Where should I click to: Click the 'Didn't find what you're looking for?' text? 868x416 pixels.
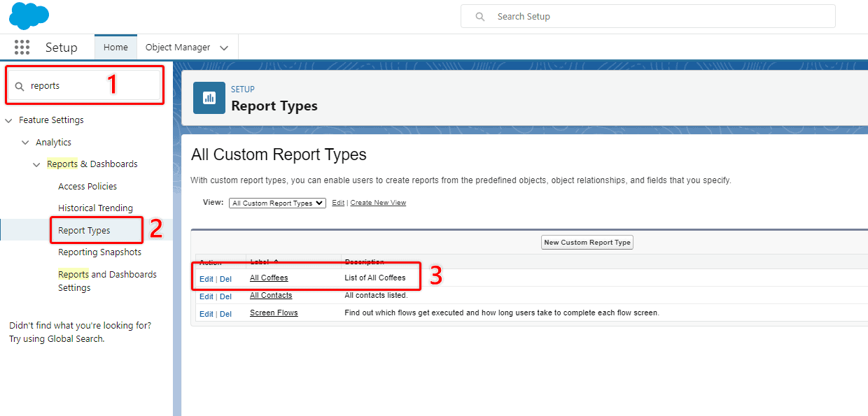[80, 326]
